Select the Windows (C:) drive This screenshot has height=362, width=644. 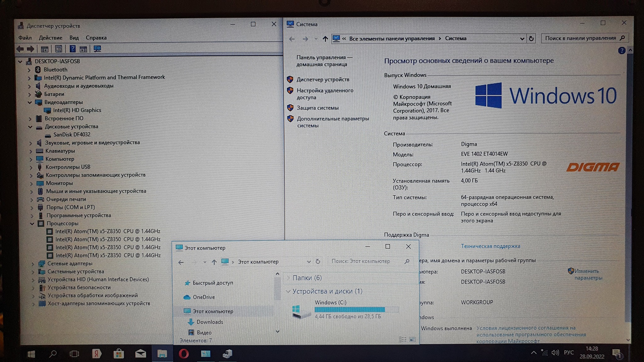point(346,309)
